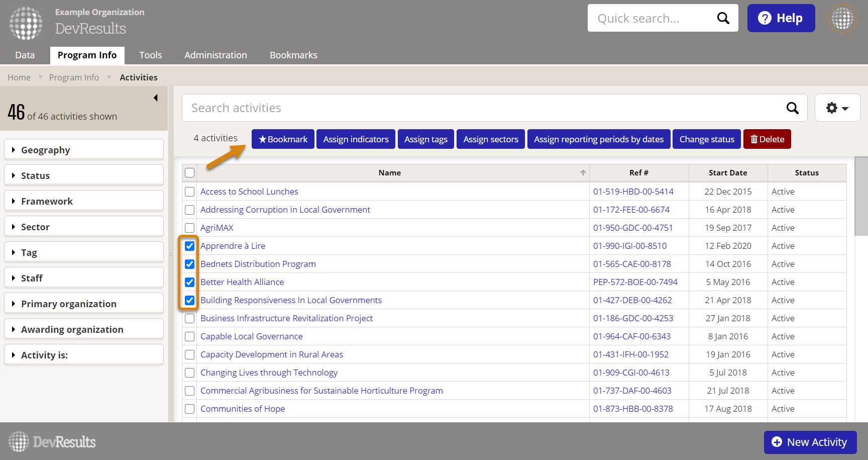Check the AgriMAX activity checkbox

[189, 228]
